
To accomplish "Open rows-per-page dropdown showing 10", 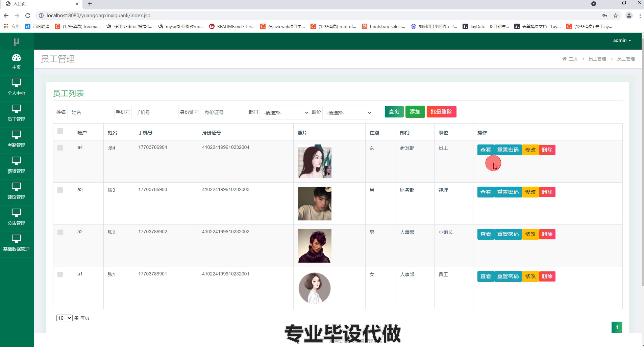I will (64, 318).
